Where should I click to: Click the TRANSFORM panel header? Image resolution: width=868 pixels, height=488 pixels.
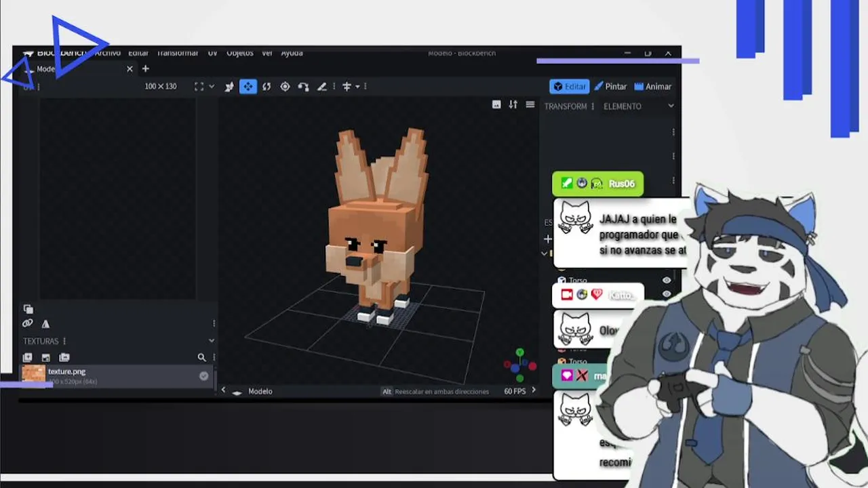565,106
